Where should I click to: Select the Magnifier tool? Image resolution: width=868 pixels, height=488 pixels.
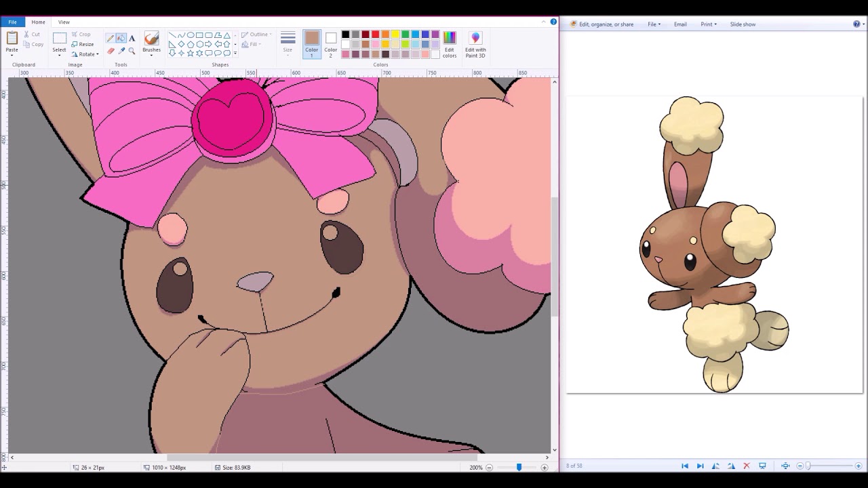point(132,51)
